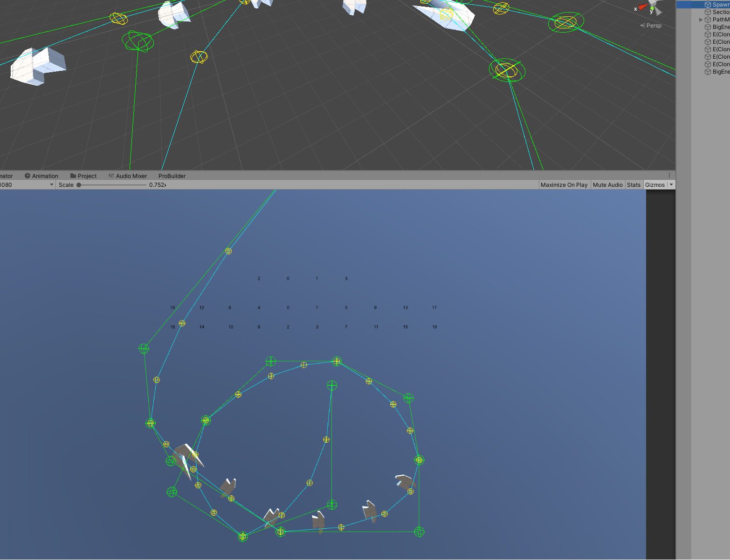The image size is (730, 560).
Task: Open the panel overflow menu (vertical dots)
Action: [670, 174]
